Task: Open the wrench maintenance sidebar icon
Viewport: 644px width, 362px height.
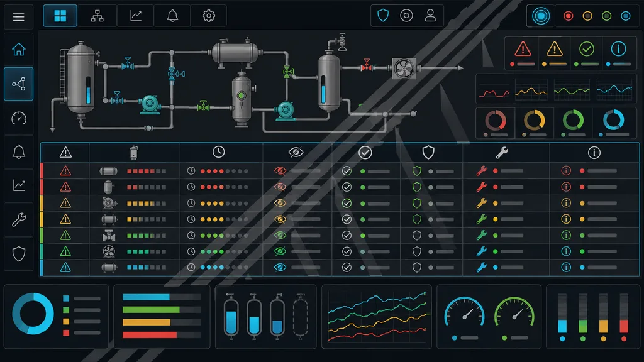Action: 18,219
